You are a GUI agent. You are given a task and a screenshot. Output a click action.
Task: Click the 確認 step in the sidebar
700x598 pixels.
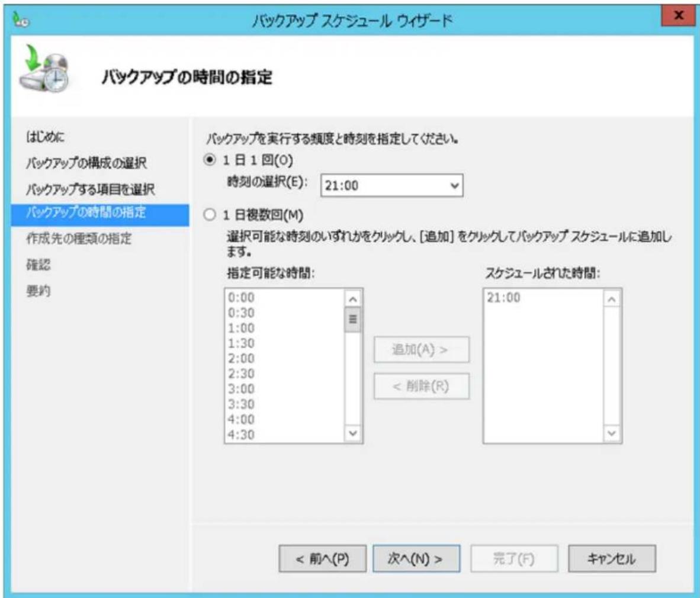[x=38, y=265]
